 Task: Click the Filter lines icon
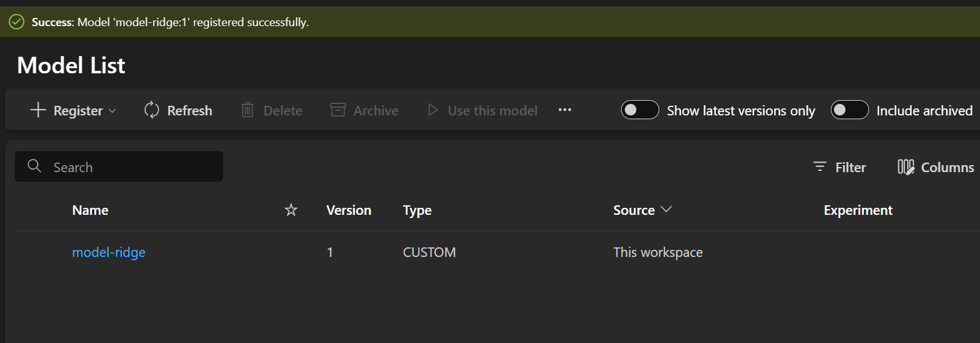pyautogui.click(x=820, y=167)
